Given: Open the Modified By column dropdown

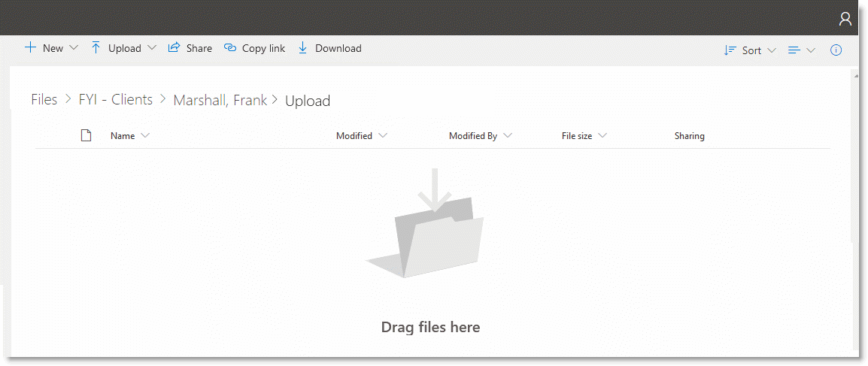Looking at the screenshot, I should point(508,135).
